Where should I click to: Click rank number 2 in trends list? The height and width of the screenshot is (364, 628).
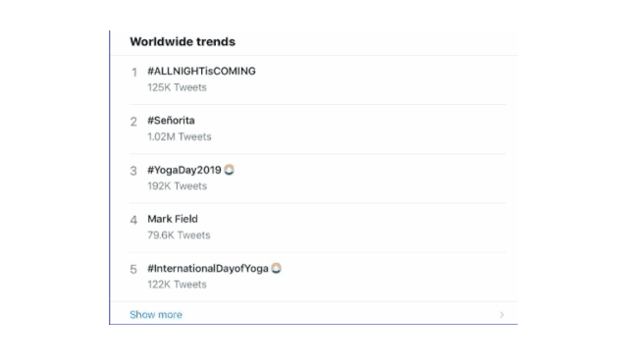[133, 122]
